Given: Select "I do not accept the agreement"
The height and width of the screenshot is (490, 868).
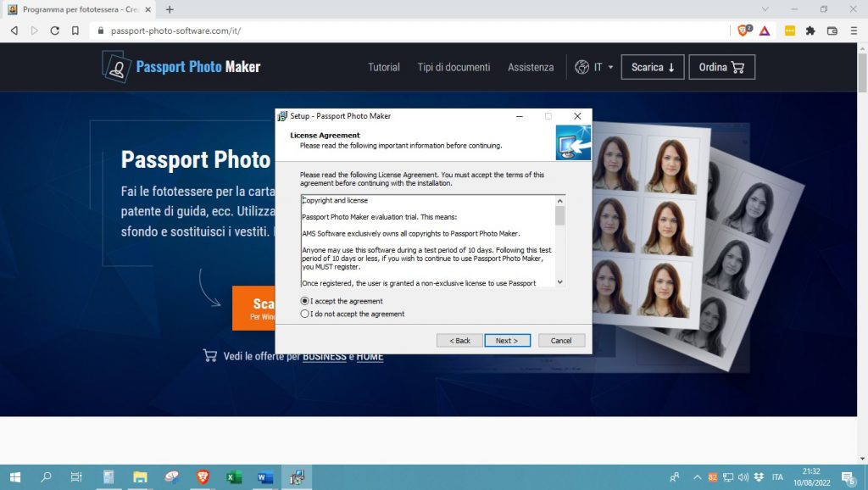Looking at the screenshot, I should point(305,314).
